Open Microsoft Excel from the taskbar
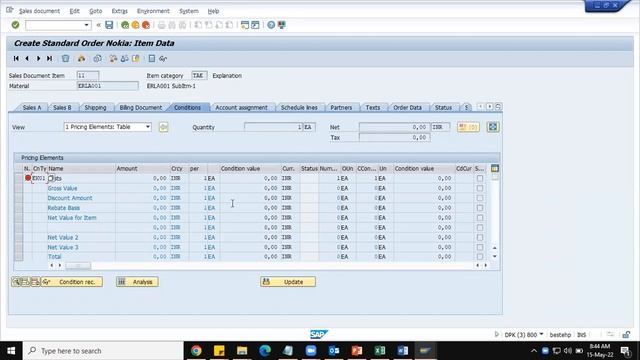The width and height of the screenshot is (640, 360). click(x=380, y=351)
